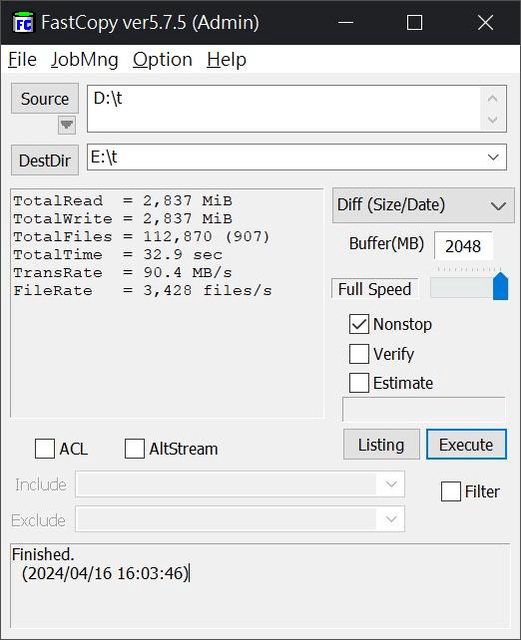Click the source field scroll down arrow
The width and height of the screenshot is (521, 640).
pos(493,120)
